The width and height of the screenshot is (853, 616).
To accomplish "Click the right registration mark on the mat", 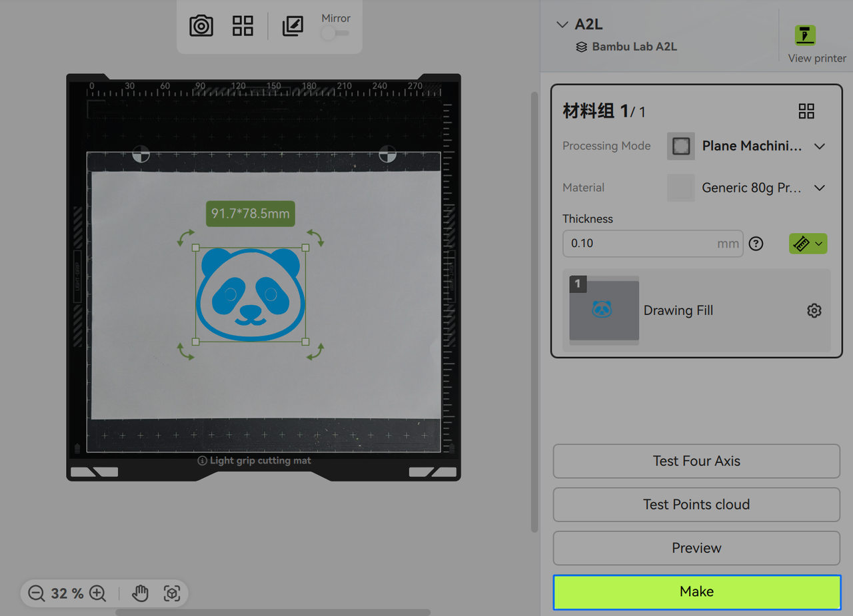I will pos(387,154).
